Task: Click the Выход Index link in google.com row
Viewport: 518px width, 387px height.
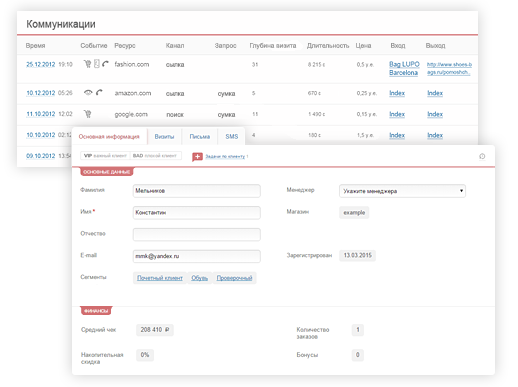Action: [x=435, y=114]
